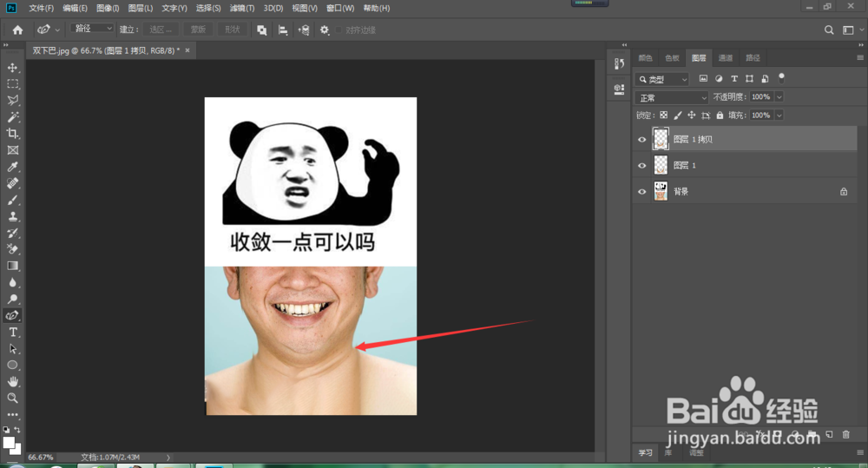Open the pen options gear icon
Viewport: 868px width, 468px height.
click(x=325, y=30)
